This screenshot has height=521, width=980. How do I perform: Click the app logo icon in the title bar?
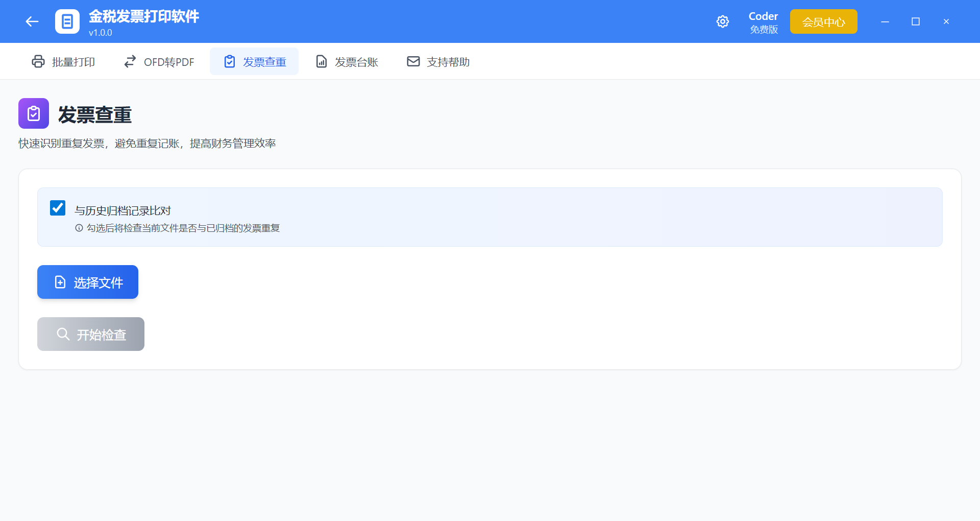[67, 21]
